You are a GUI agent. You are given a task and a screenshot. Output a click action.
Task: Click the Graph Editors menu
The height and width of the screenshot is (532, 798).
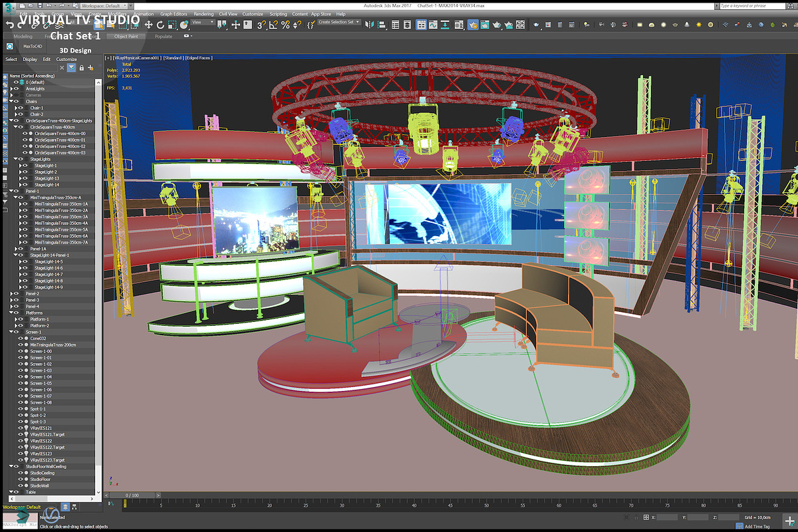(173, 13)
